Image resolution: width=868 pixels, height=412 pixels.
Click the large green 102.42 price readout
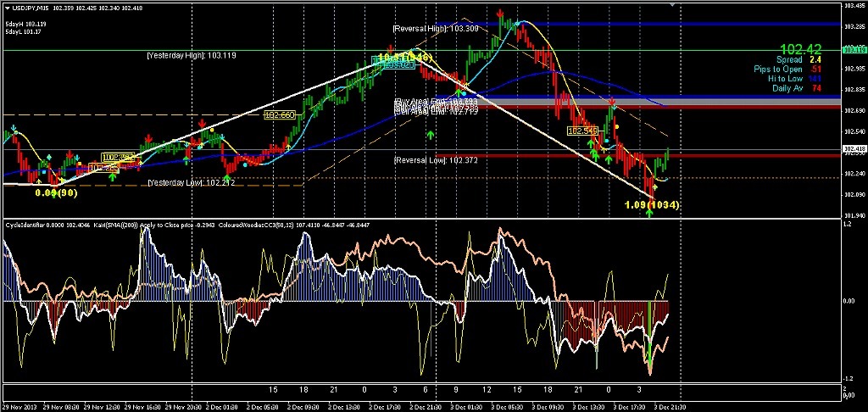click(800, 49)
